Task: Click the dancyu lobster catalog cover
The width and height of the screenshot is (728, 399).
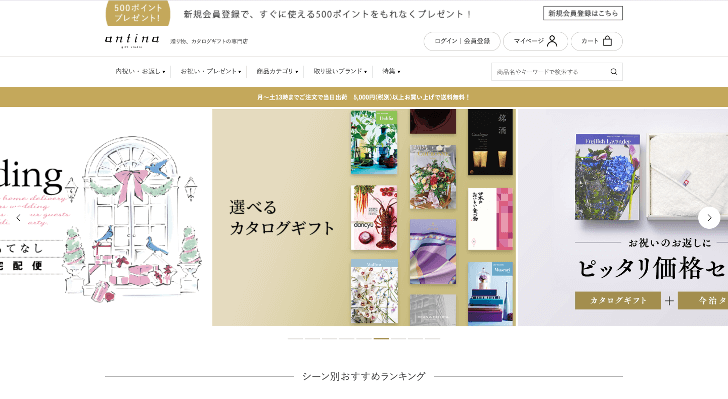Action: (x=374, y=217)
